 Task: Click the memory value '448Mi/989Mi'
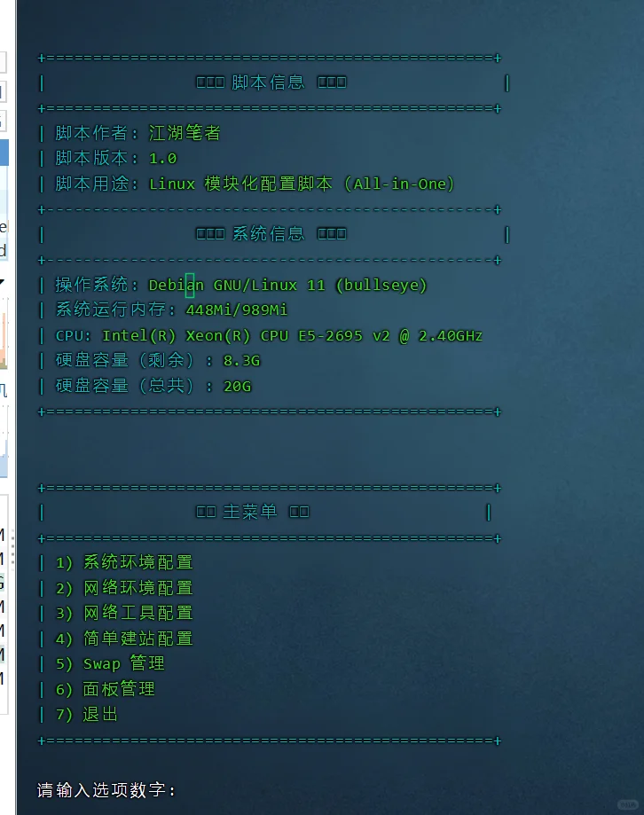tap(237, 310)
